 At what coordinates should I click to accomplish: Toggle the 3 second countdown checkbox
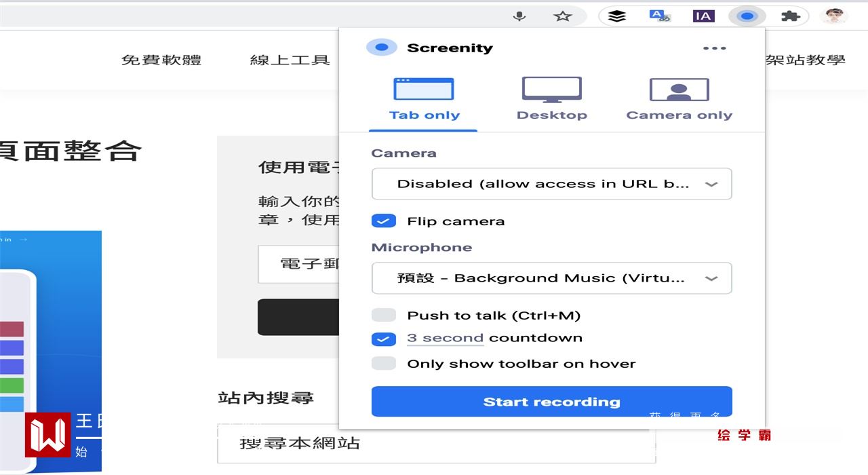384,339
